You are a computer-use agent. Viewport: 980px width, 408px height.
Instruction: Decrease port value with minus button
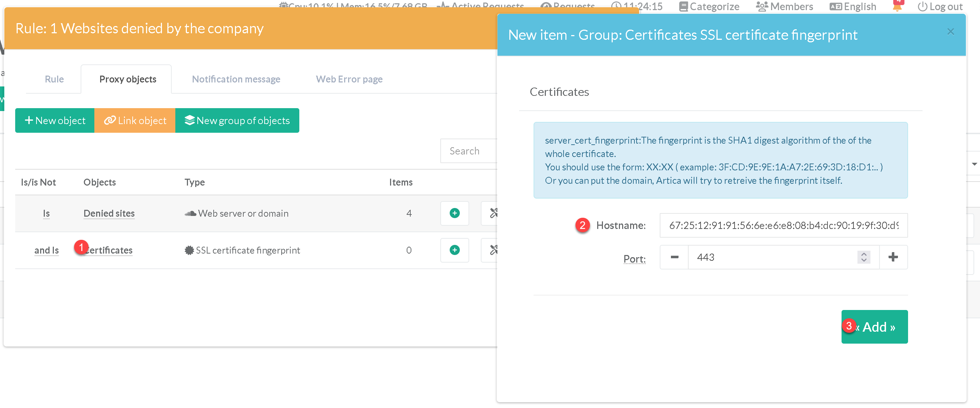point(674,257)
